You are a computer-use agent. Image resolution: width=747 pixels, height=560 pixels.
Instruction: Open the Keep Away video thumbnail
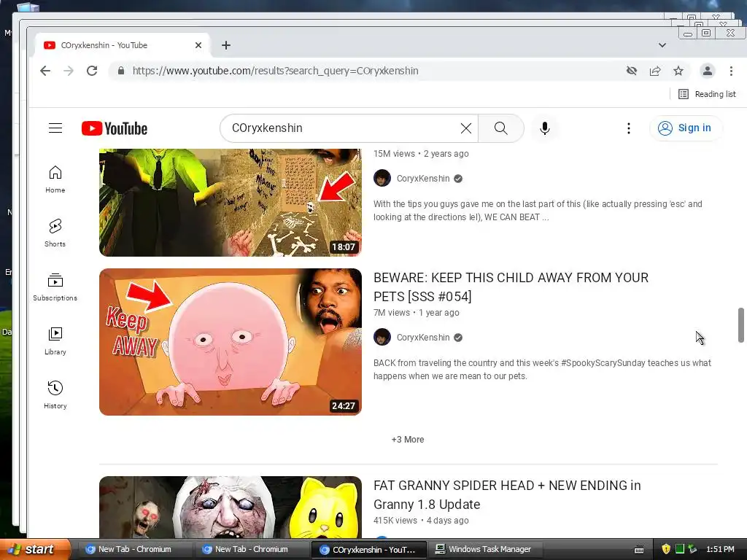tap(230, 342)
